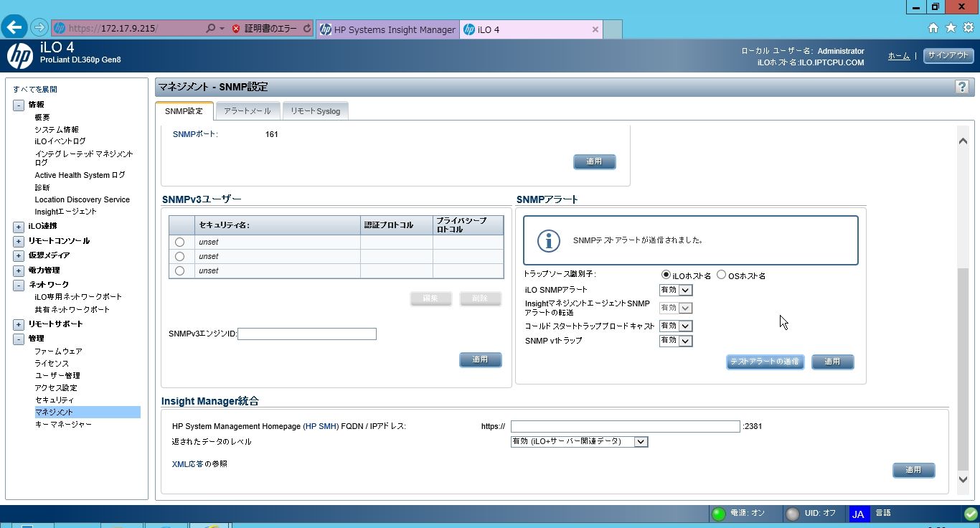Click the HP logo in the iLO header

pos(19,55)
